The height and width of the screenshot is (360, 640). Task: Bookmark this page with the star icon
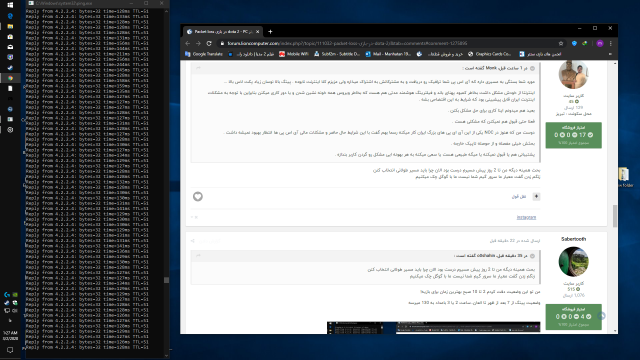561,43
